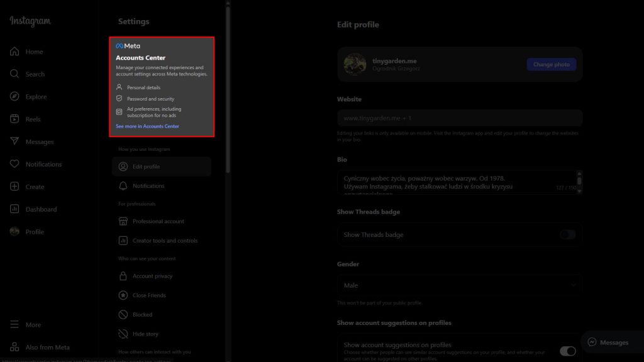Open Messages paper-plane icon in sidebar
Screen dimensions: 644x362
tap(14, 141)
